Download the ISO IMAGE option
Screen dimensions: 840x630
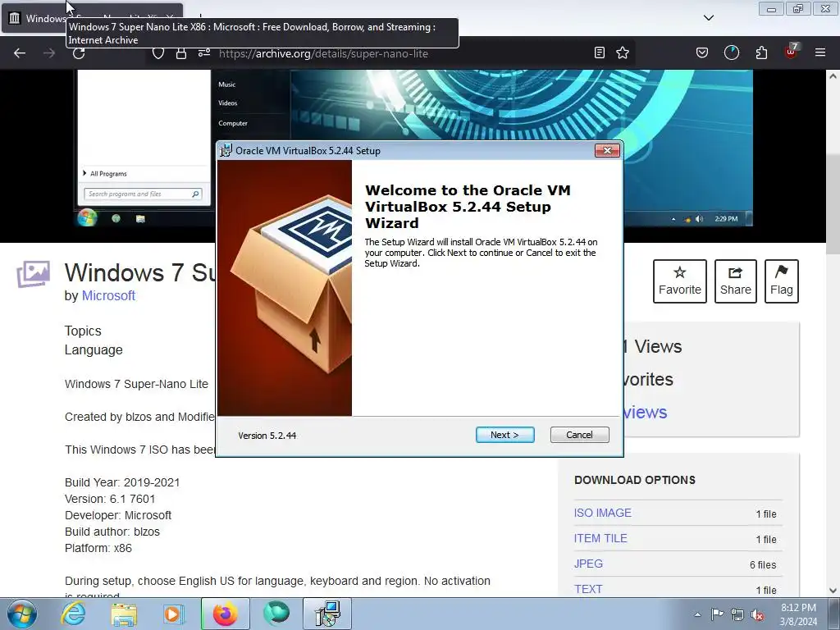603,513
